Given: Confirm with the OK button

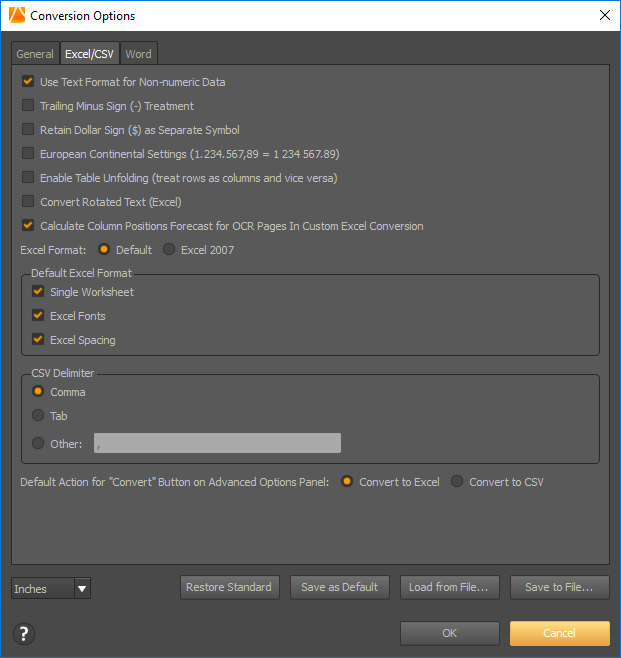Looking at the screenshot, I should point(450,633).
